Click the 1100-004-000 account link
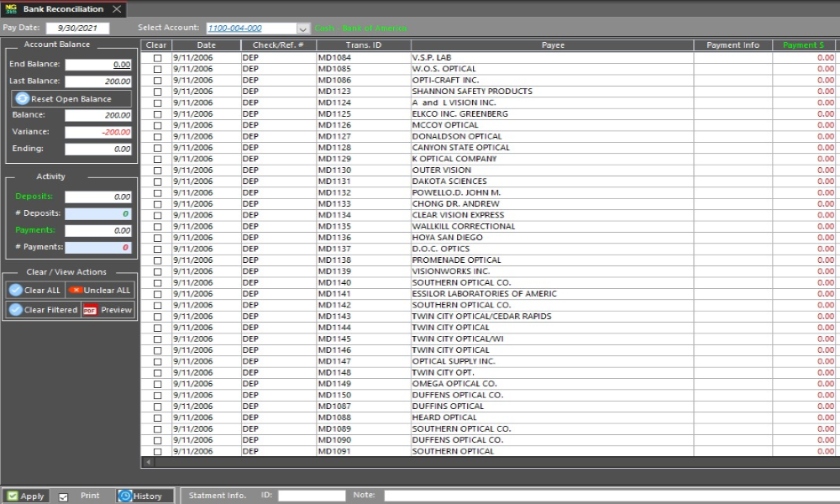840x504 pixels. coord(234,29)
